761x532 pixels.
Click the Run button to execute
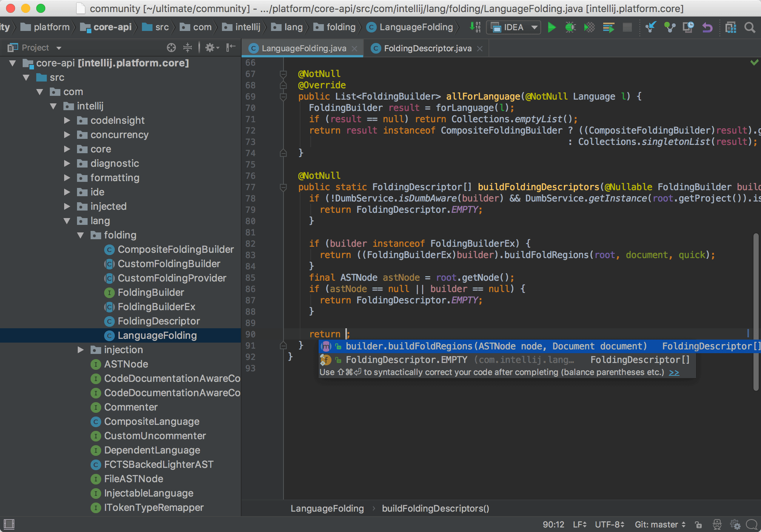[551, 28]
